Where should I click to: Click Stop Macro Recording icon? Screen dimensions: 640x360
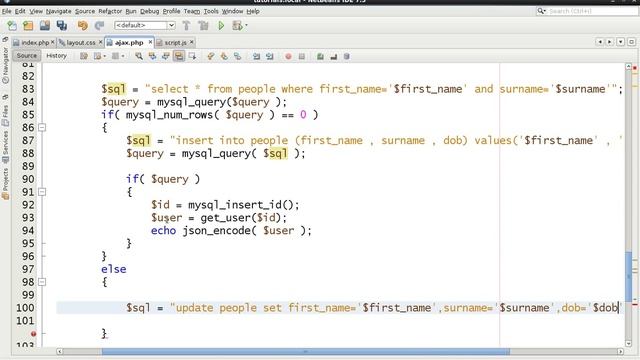coord(302,56)
